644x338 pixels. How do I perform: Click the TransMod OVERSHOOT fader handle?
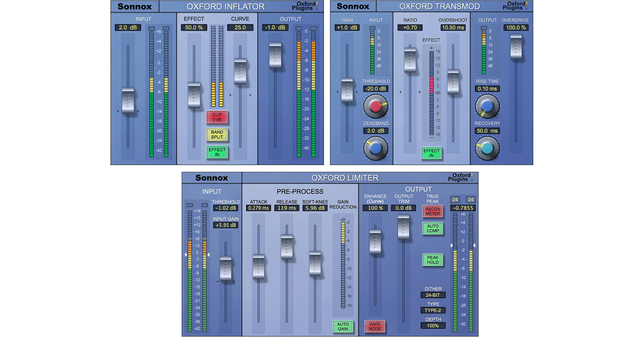[x=453, y=82]
